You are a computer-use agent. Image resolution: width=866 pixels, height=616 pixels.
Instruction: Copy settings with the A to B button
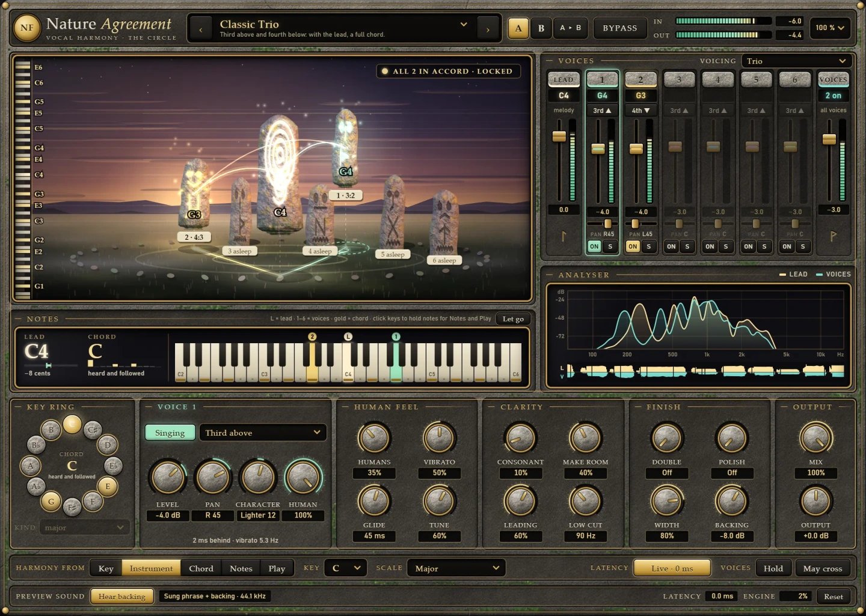pyautogui.click(x=570, y=28)
